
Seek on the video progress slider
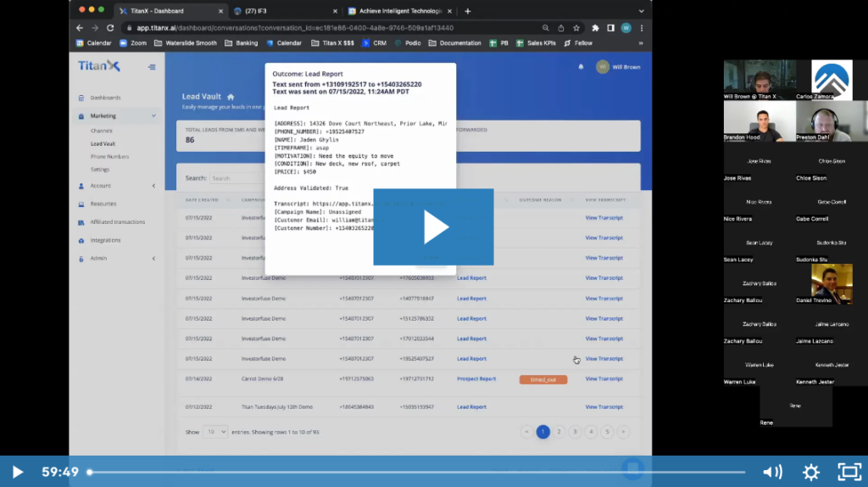click(x=417, y=472)
